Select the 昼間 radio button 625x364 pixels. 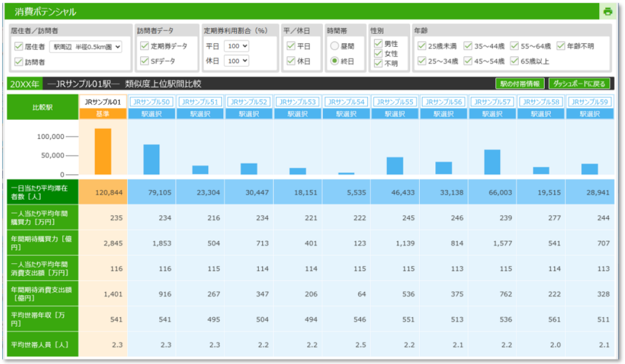pyautogui.click(x=334, y=46)
